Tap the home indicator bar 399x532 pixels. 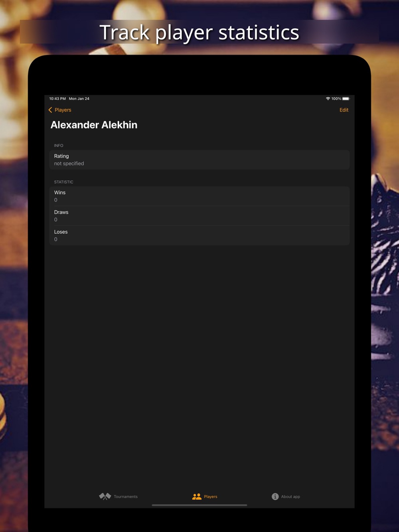tap(199, 505)
